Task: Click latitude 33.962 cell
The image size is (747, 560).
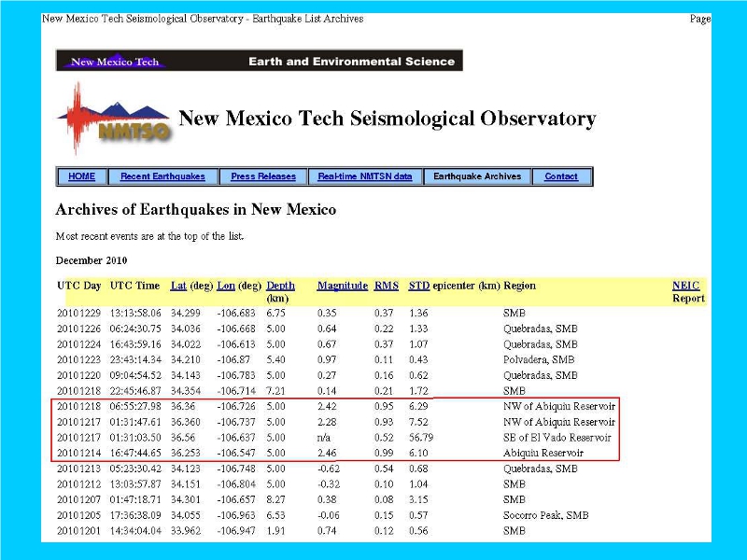Action: [x=186, y=531]
